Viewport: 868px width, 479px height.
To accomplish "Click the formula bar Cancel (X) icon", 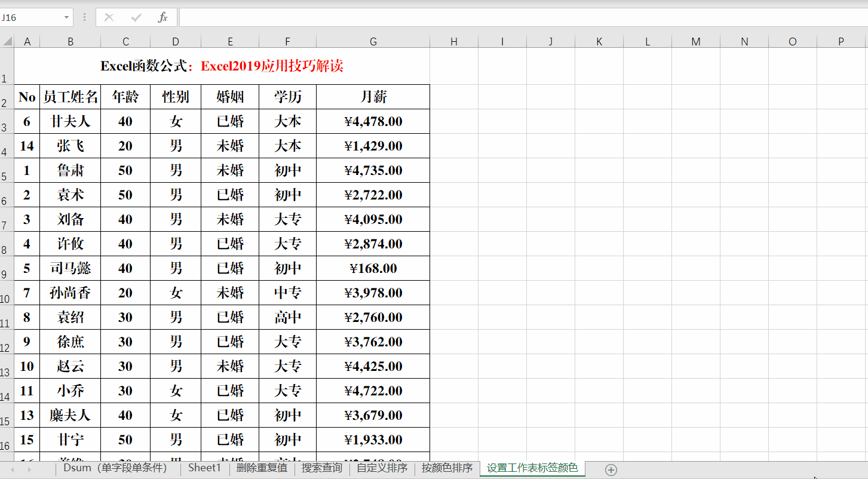I will pos(109,17).
